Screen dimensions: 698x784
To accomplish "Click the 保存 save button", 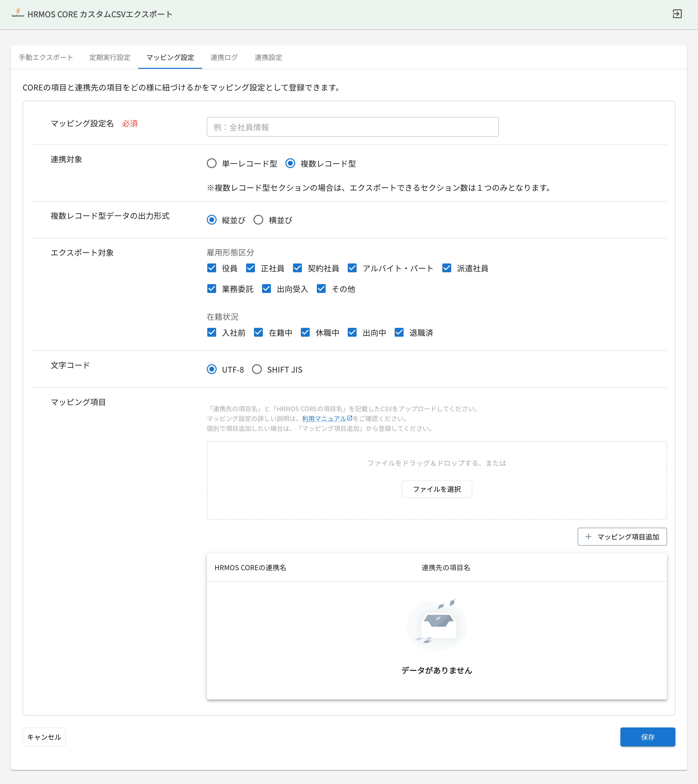I will pyautogui.click(x=648, y=737).
